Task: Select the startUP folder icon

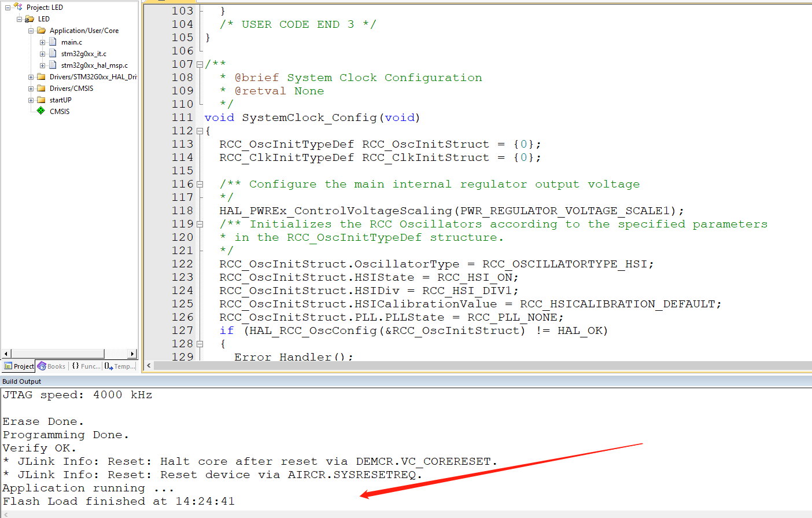Action: (x=41, y=100)
